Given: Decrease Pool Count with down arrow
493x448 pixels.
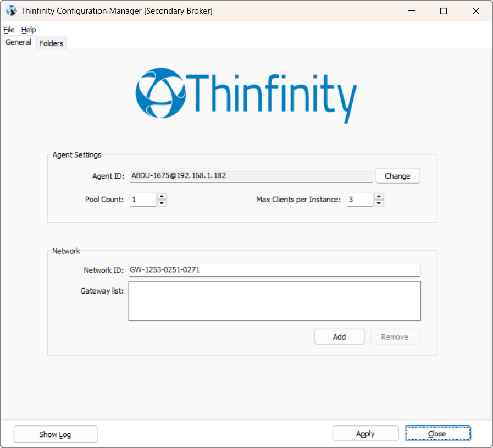Looking at the screenshot, I should [162, 203].
